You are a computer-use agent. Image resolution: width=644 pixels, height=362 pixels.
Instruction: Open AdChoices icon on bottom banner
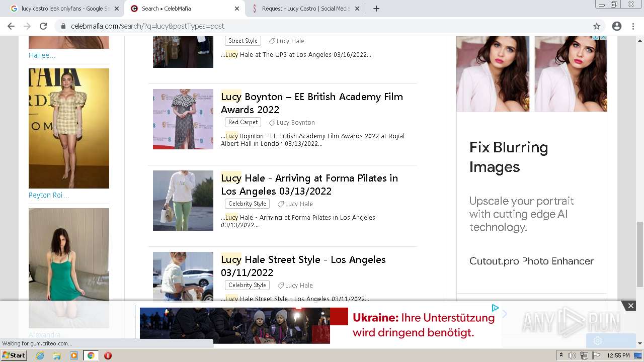coord(495,308)
